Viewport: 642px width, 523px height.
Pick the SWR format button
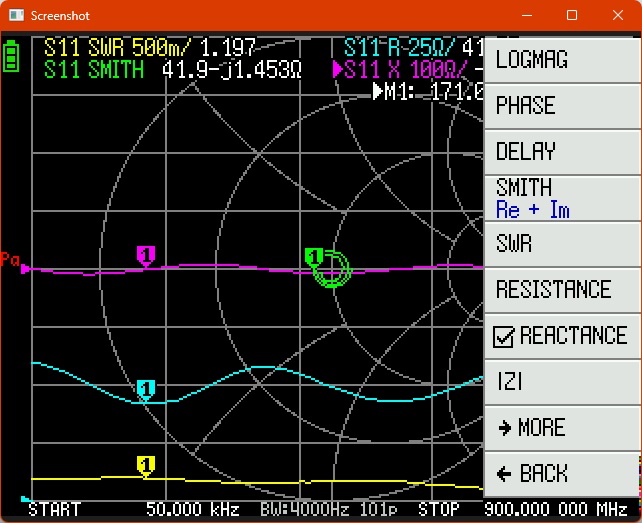pyautogui.click(x=562, y=243)
